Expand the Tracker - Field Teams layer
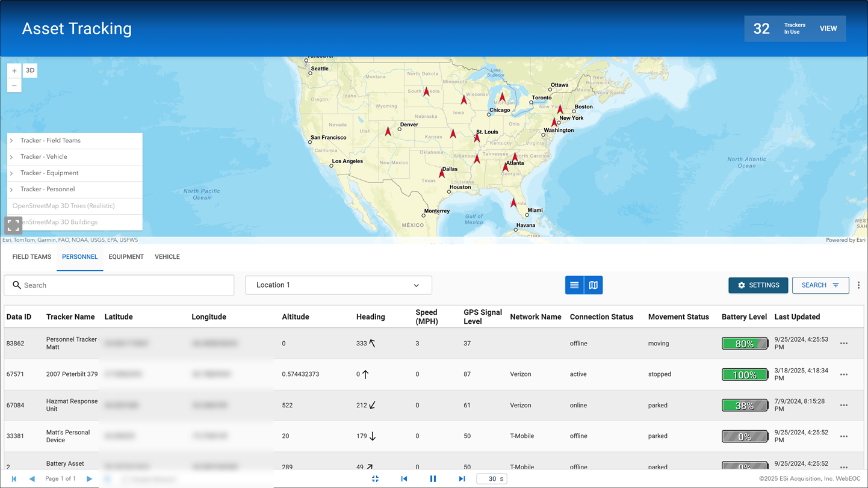 pos(11,140)
